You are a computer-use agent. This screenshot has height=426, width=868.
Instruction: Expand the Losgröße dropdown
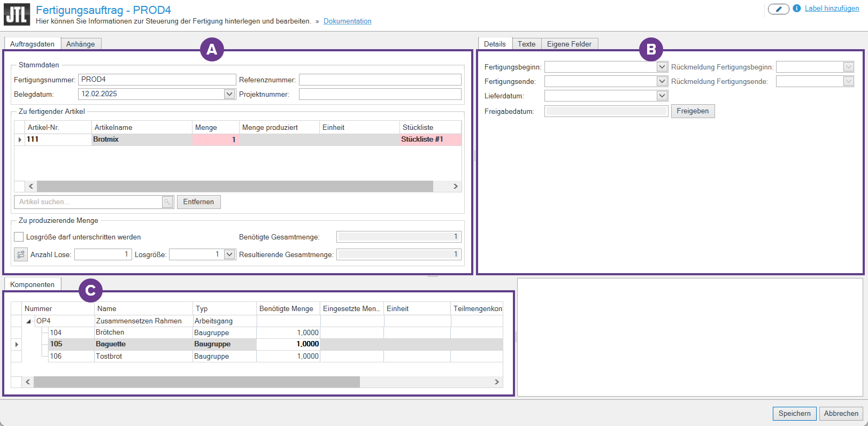coord(229,254)
